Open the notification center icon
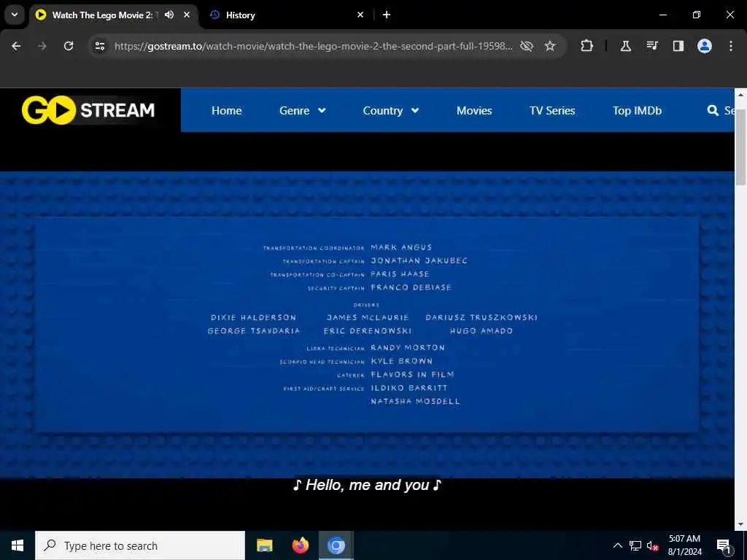The height and width of the screenshot is (560, 747). click(724, 546)
